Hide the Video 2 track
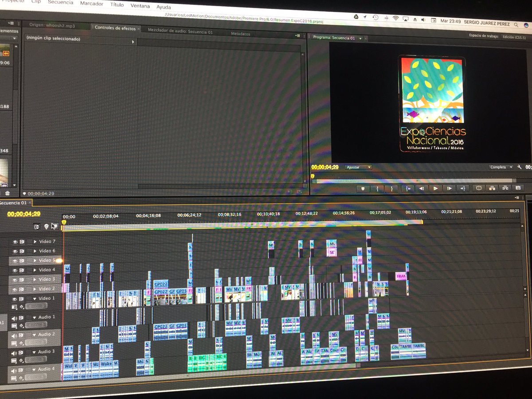 tap(15, 289)
